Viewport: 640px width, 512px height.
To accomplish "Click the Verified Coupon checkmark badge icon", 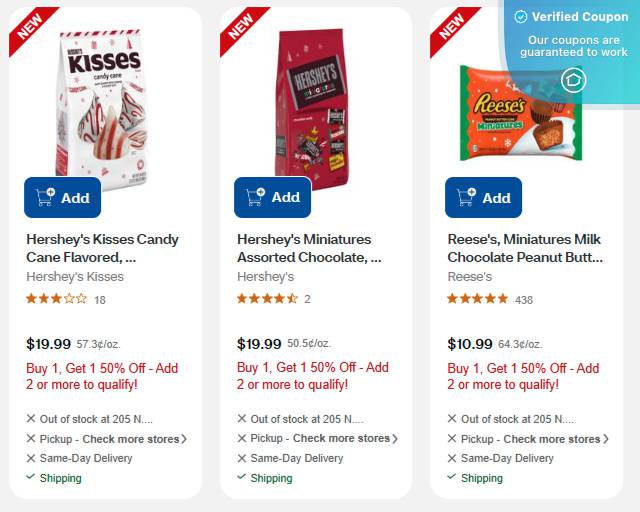I will click(520, 17).
